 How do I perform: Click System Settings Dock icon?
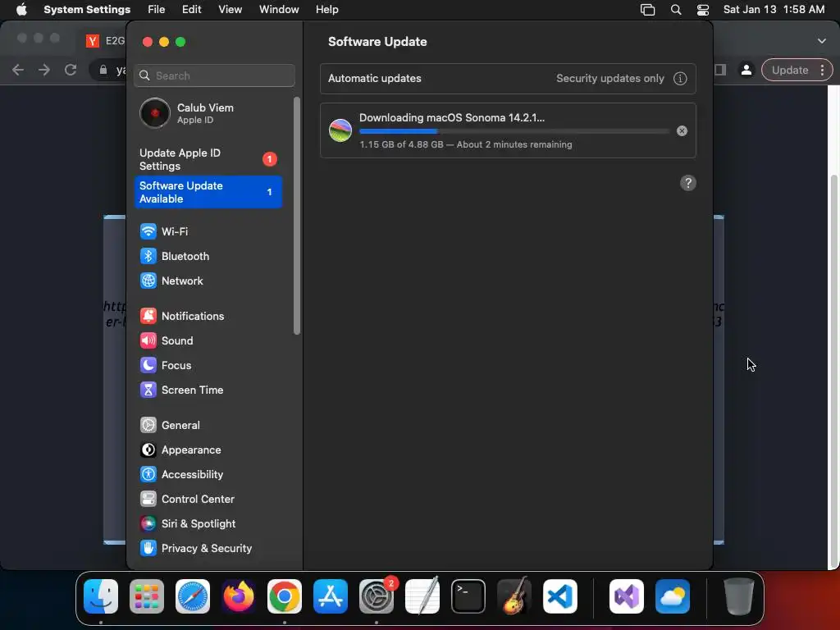click(377, 596)
